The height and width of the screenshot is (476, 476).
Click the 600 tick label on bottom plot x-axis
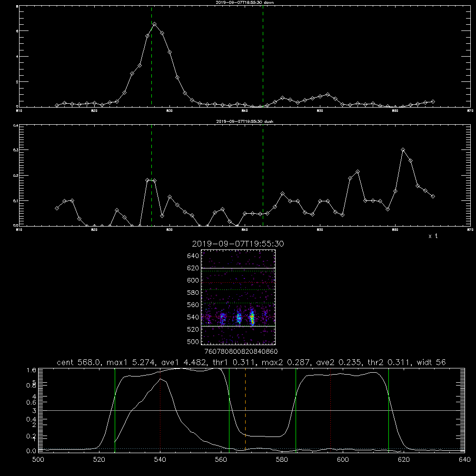[x=343, y=460]
